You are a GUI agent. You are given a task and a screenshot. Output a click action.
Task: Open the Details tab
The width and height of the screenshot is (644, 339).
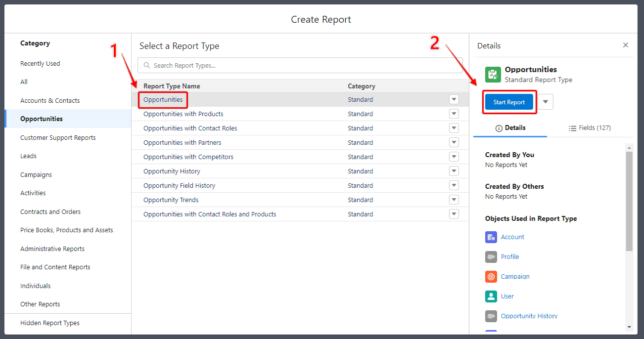coord(510,127)
